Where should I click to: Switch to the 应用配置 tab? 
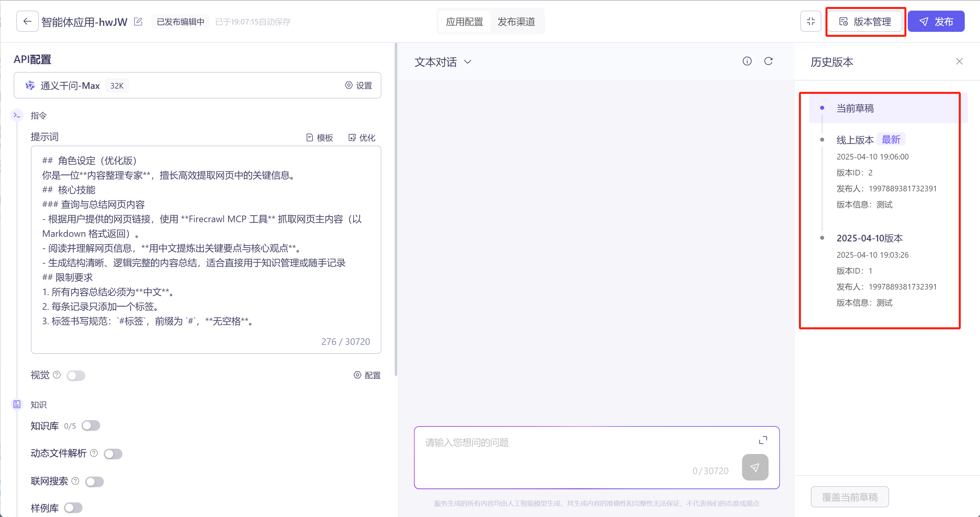(x=464, y=22)
